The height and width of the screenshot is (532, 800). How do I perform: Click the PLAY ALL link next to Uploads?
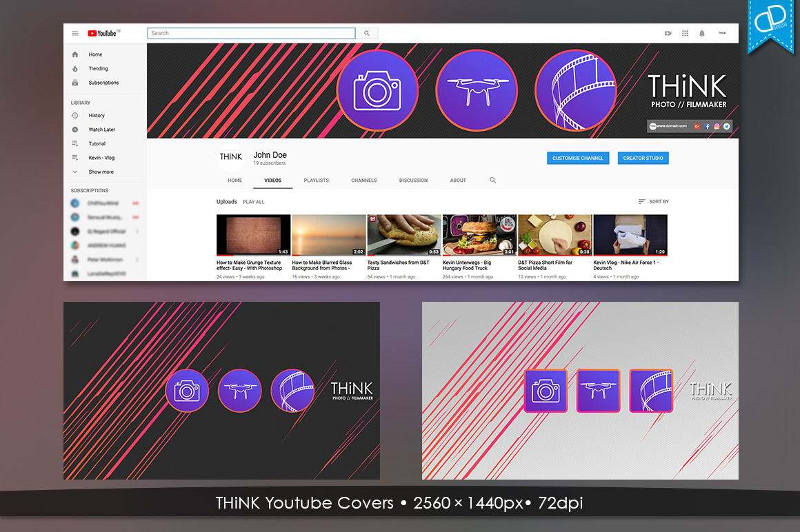pyautogui.click(x=254, y=201)
